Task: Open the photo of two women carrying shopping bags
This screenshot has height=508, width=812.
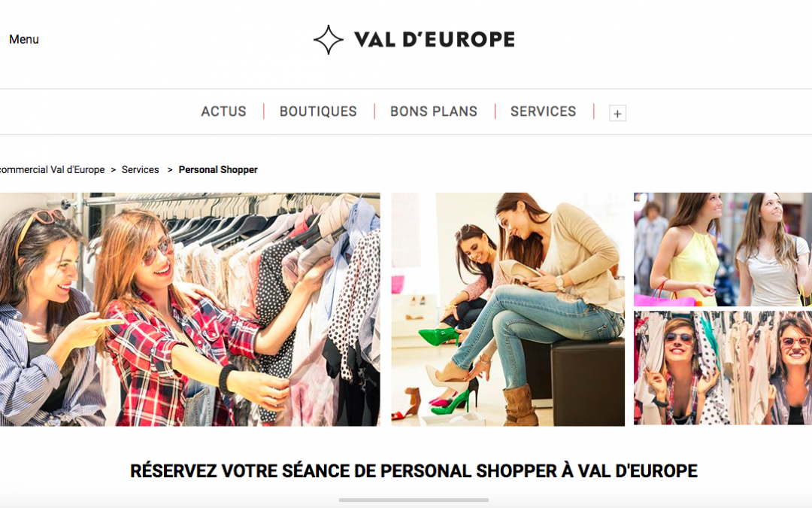Action: [x=723, y=249]
